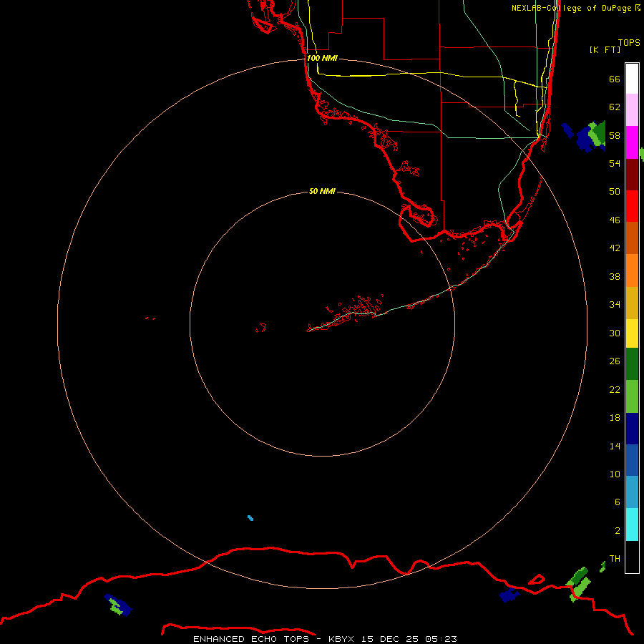Viewport: 644px width, 644px height.
Task: Click the "6" legend value
Action: click(617, 502)
